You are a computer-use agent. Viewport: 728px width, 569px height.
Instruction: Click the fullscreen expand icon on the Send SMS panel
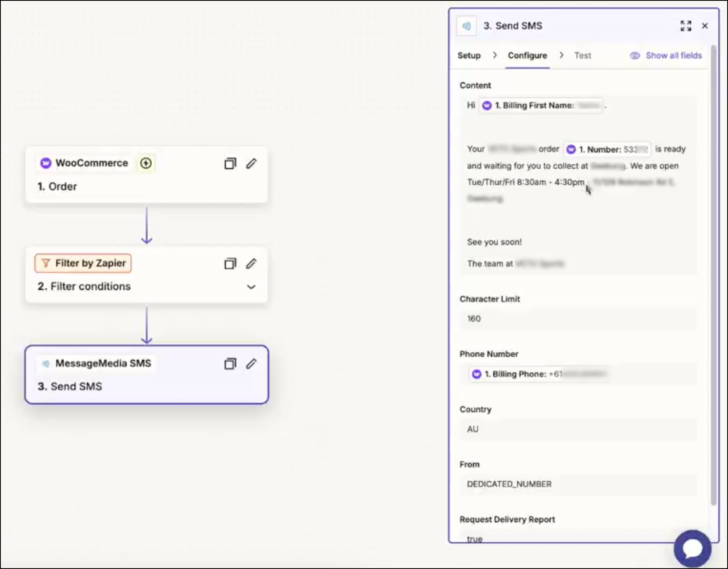(686, 25)
